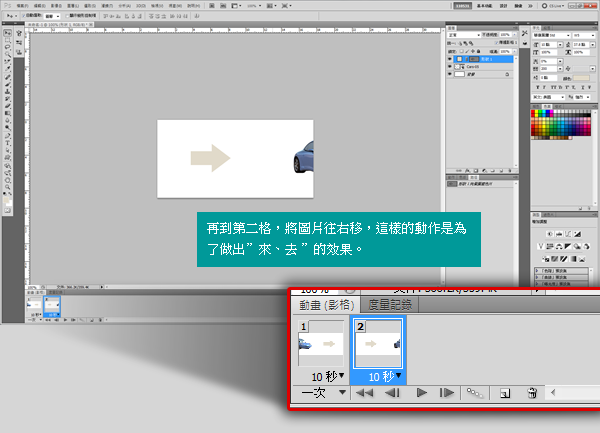Screen dimensions: 600x433
Task: Toggle visibility of the Background layer
Action: (450, 74)
